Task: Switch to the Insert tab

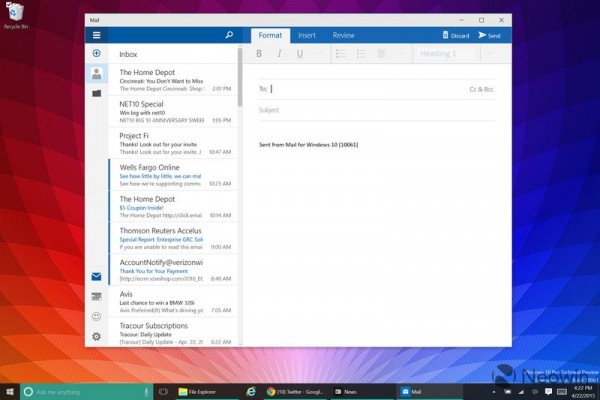Action: point(307,35)
